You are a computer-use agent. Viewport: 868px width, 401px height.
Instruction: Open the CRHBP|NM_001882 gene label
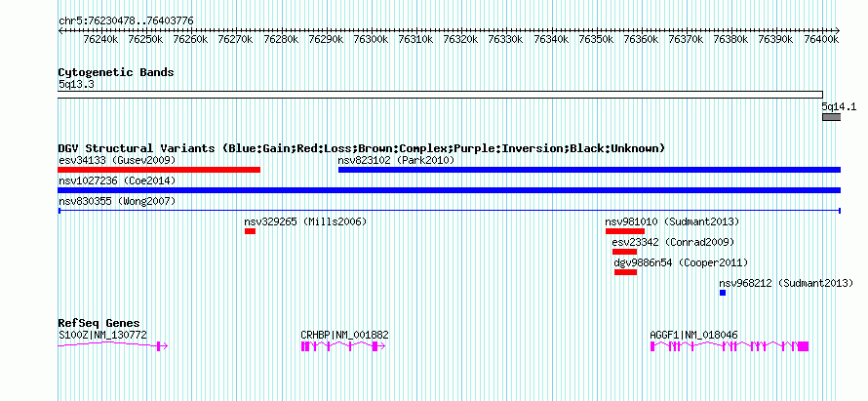tap(345, 335)
